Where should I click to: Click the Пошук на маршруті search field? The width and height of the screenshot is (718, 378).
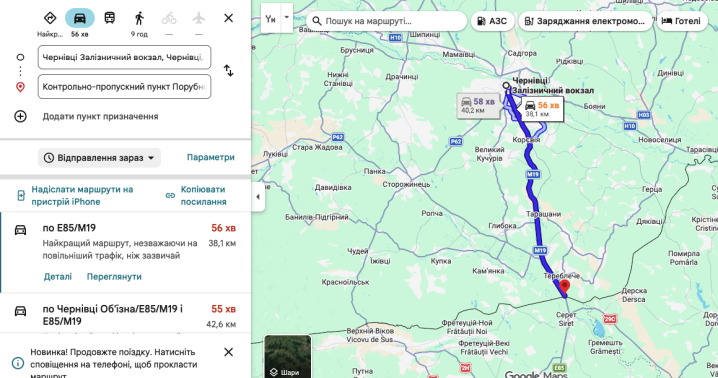[387, 21]
